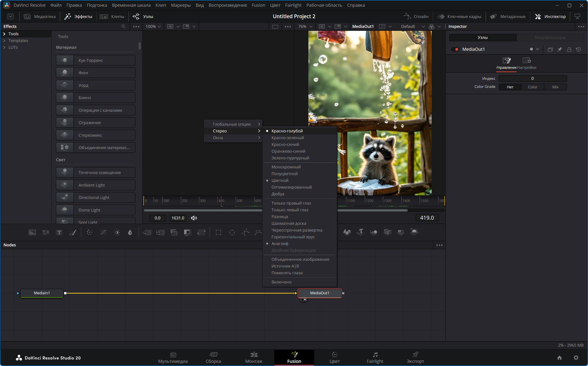Lock the MediaOut1 node in inspector
The height and width of the screenshot is (366, 588).
point(569,49)
